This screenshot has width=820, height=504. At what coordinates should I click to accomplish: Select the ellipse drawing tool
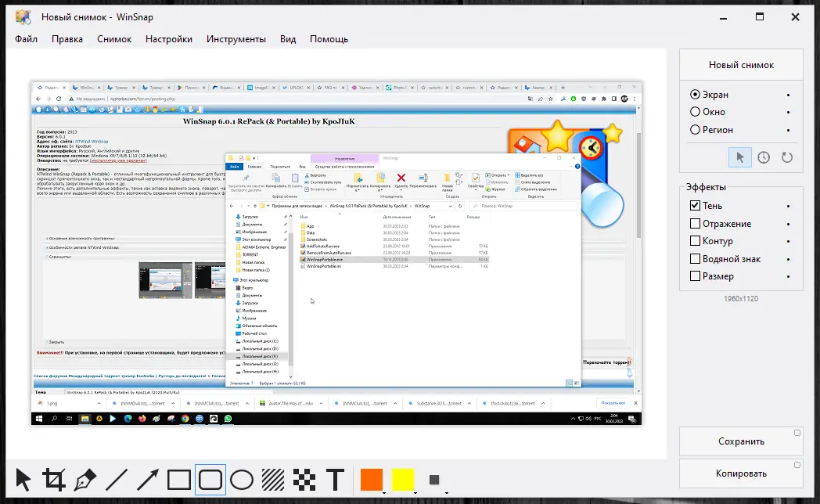click(x=241, y=480)
